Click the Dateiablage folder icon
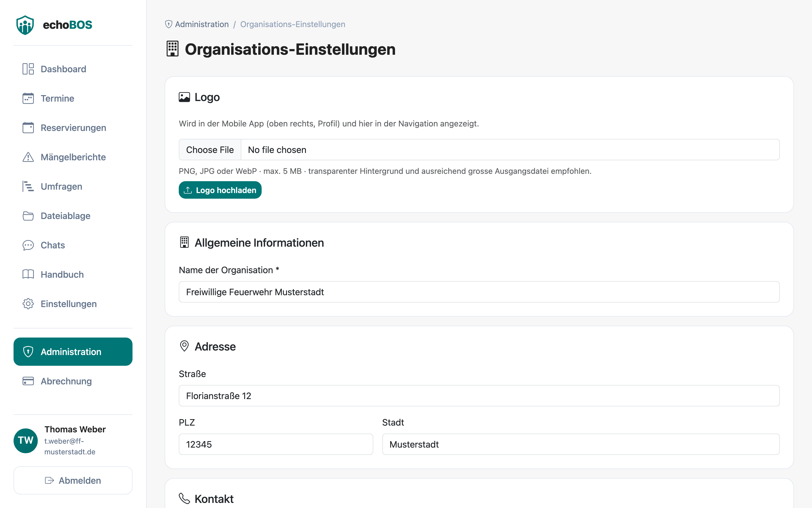The width and height of the screenshot is (812, 508). click(28, 216)
